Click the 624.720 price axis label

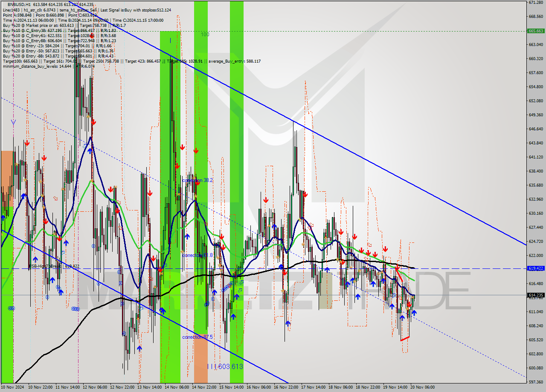pyautogui.click(x=536, y=241)
